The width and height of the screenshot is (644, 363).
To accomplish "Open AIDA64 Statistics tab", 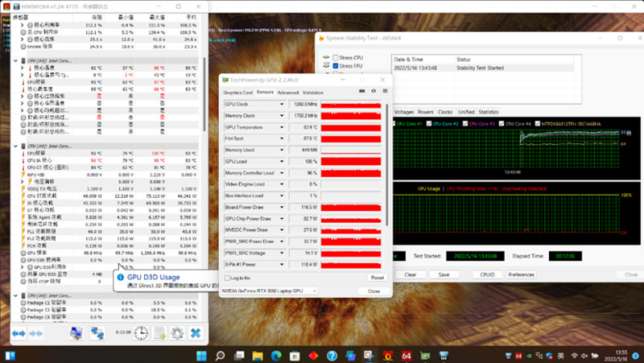I will 489,112.
